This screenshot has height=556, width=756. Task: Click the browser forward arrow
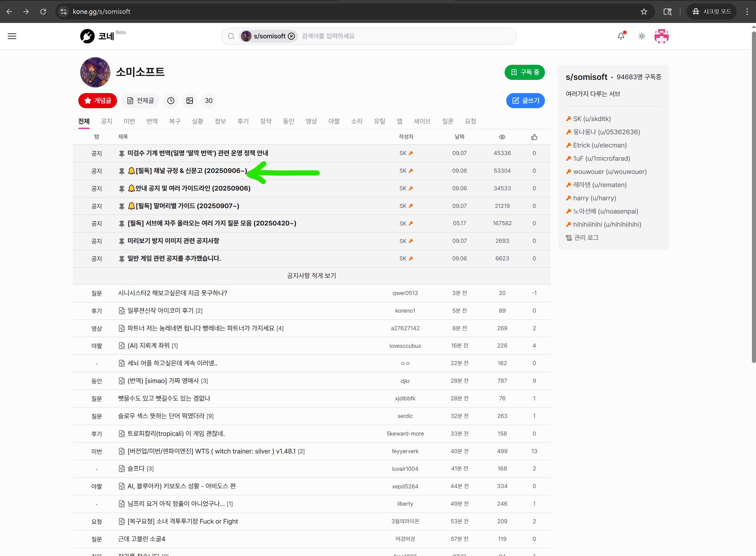point(26,11)
